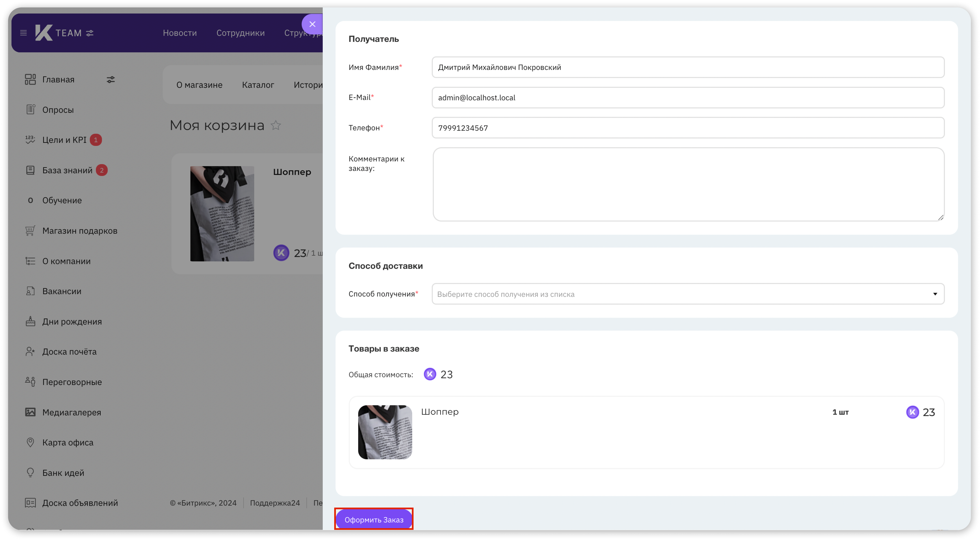The image size is (980, 540).
Task: Click the K TEAM logo
Action: point(58,33)
